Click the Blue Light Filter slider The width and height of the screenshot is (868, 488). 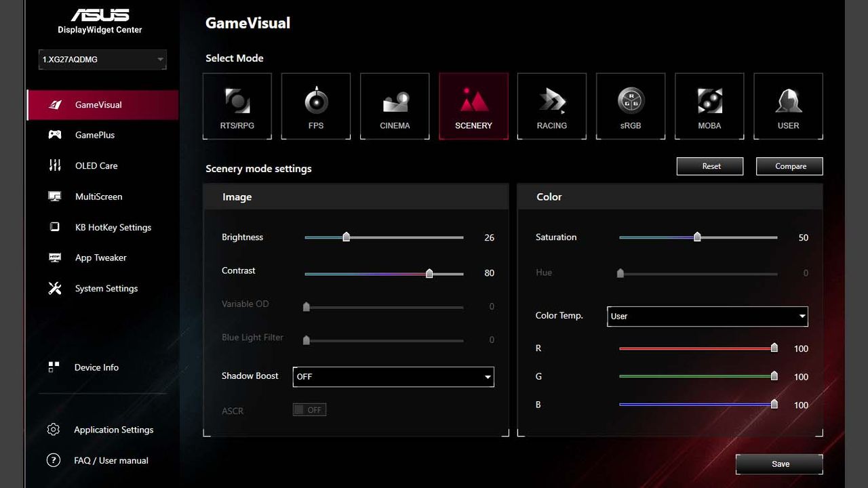pyautogui.click(x=384, y=340)
